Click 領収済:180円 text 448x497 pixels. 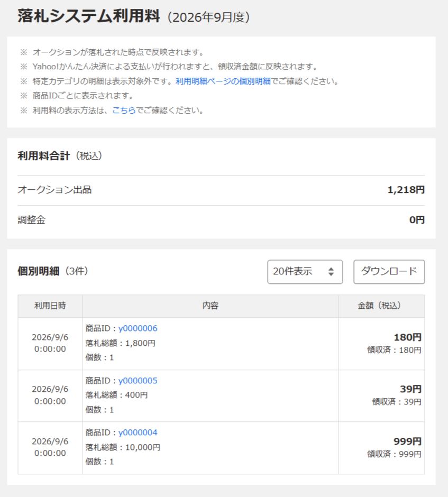click(394, 350)
